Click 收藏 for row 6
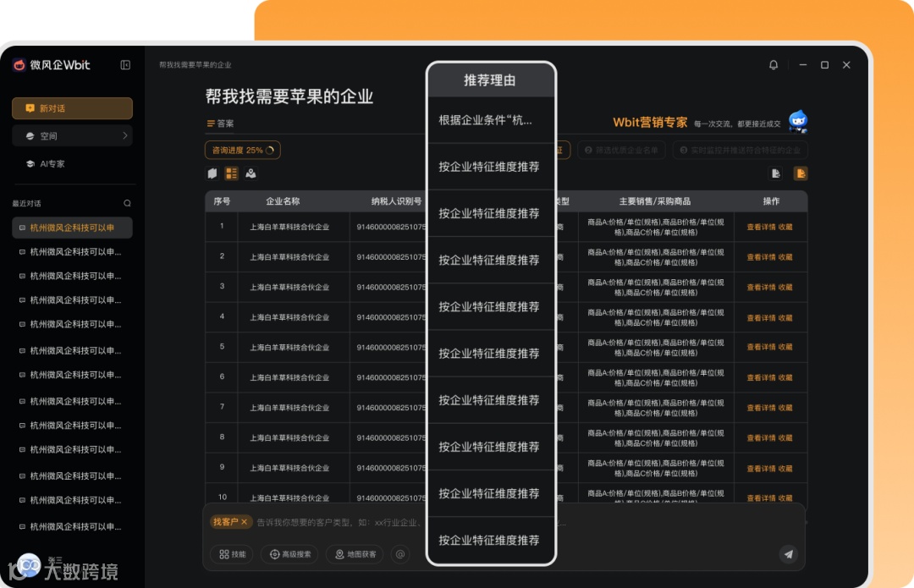Image resolution: width=914 pixels, height=588 pixels. coord(785,378)
